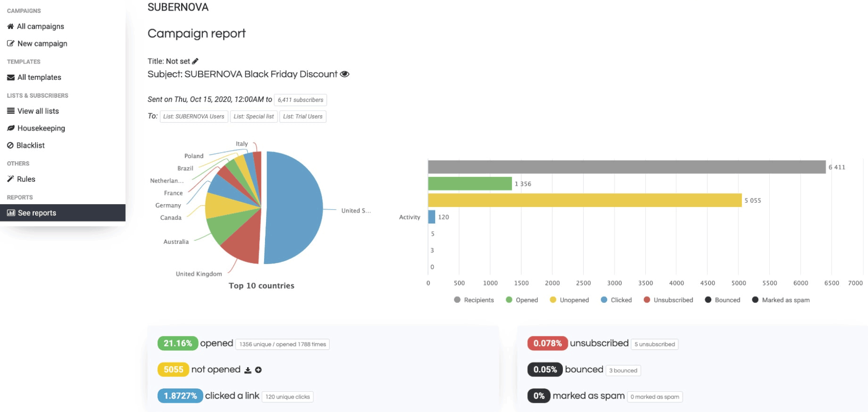Click the 6,411 subscribers badge

pos(301,100)
